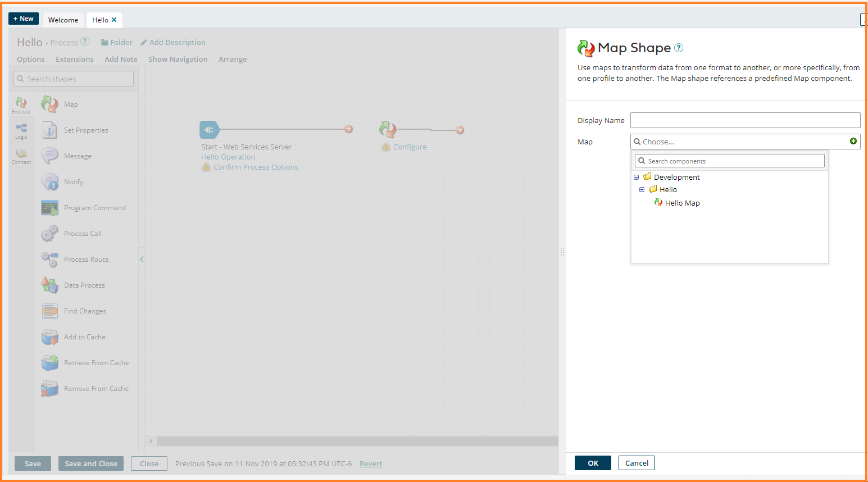868x482 pixels.
Task: Collapse the Development folder node
Action: pos(637,177)
